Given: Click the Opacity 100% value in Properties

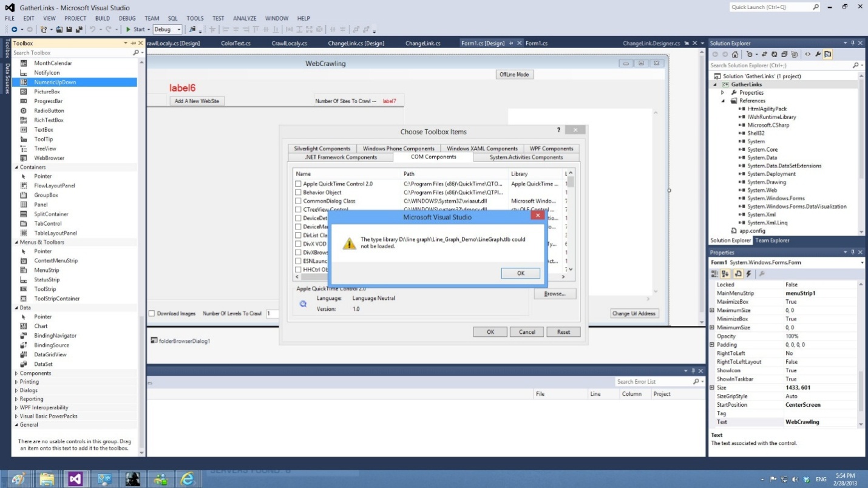Looking at the screenshot, I should 821,336.
